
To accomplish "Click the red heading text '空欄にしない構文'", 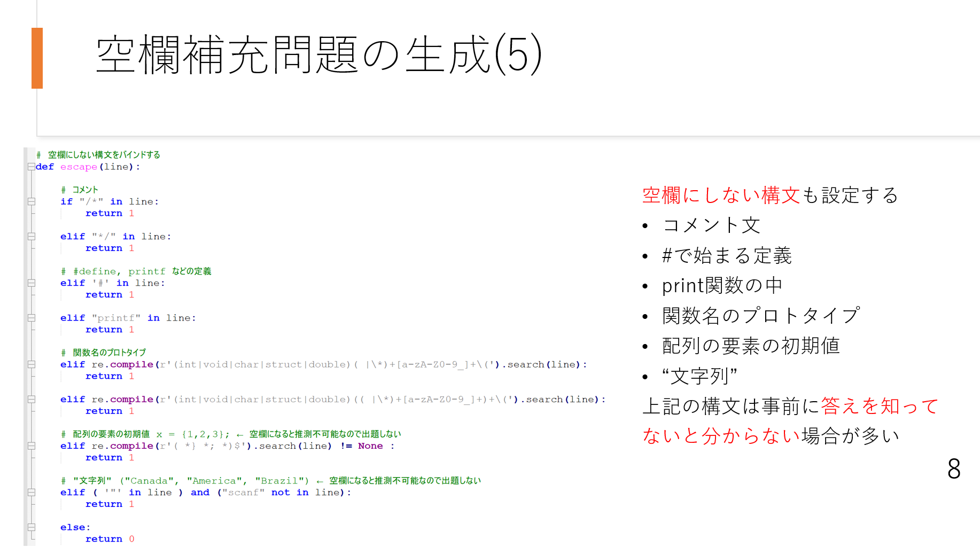I will click(x=721, y=195).
